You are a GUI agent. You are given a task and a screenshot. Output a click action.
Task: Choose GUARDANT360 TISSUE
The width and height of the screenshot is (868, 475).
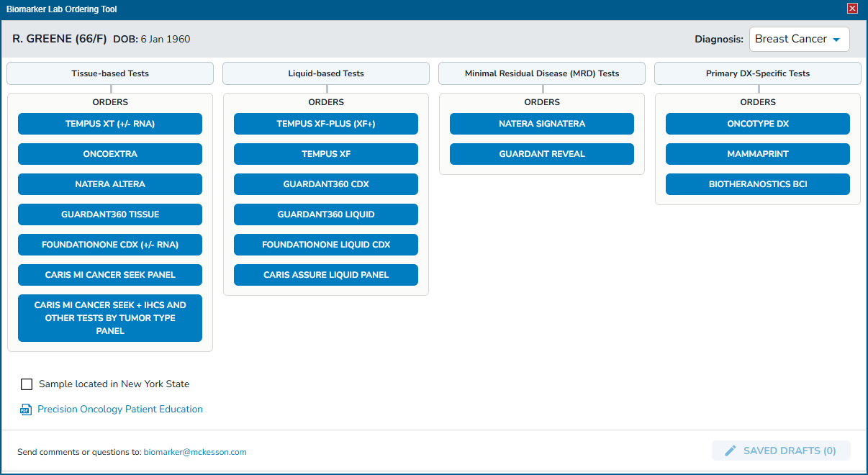coord(109,214)
